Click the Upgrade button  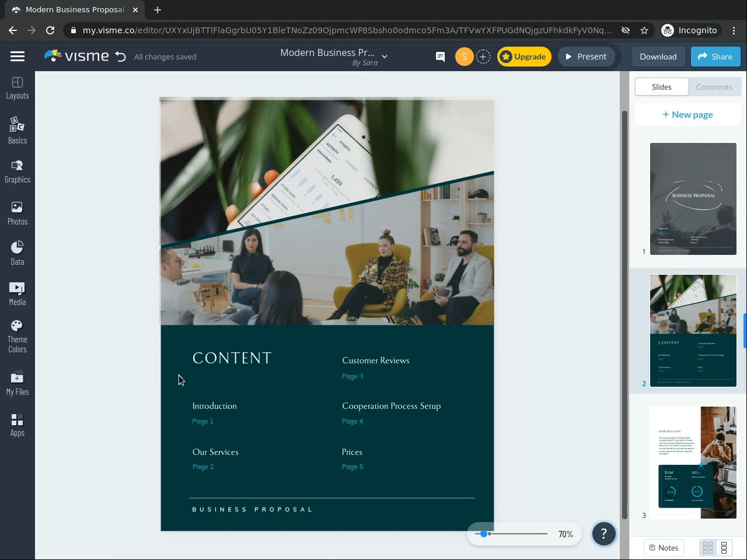[524, 57]
